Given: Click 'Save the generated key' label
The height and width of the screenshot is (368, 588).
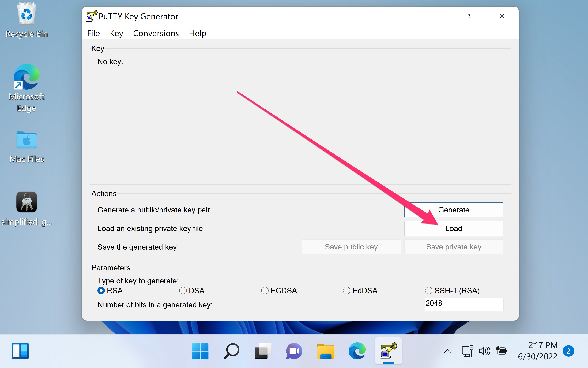Looking at the screenshot, I should tap(137, 247).
